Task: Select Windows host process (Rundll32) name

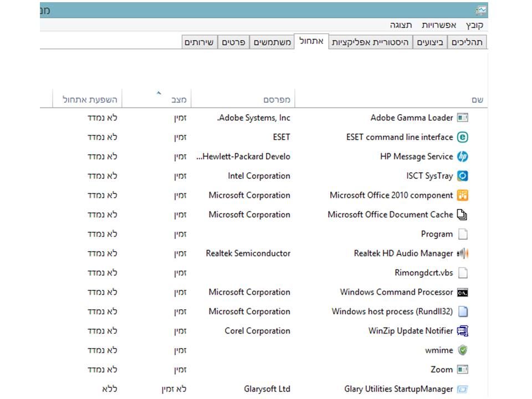Action: click(392, 311)
